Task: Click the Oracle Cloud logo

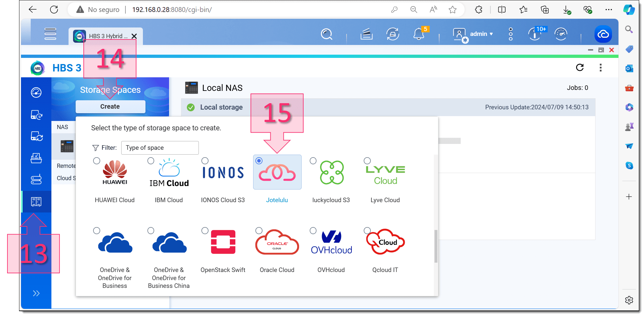Action: click(x=277, y=242)
